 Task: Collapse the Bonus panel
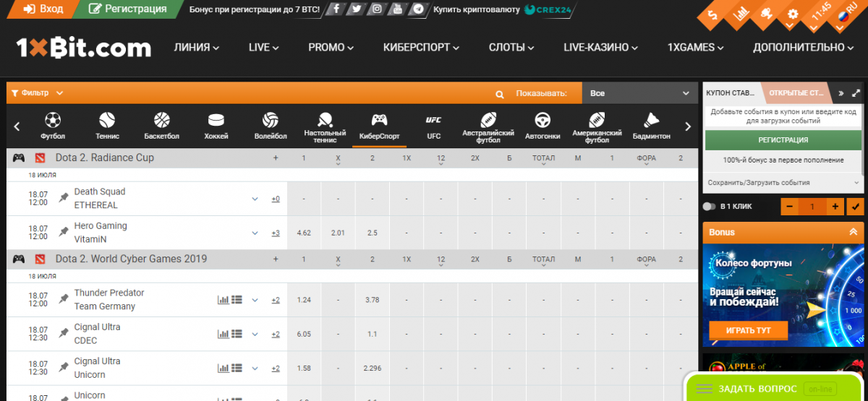pyautogui.click(x=853, y=232)
